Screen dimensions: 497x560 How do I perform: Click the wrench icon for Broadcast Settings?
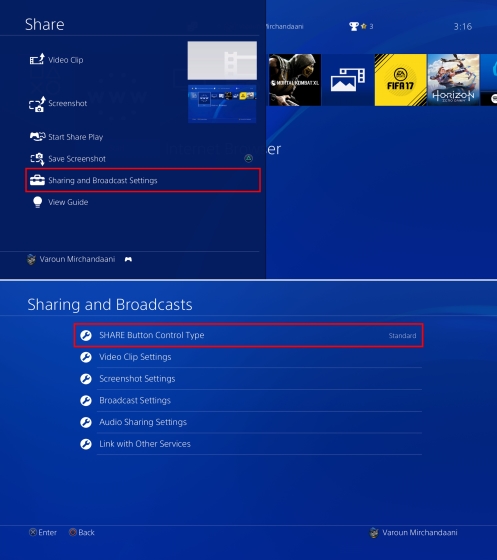[x=86, y=400]
